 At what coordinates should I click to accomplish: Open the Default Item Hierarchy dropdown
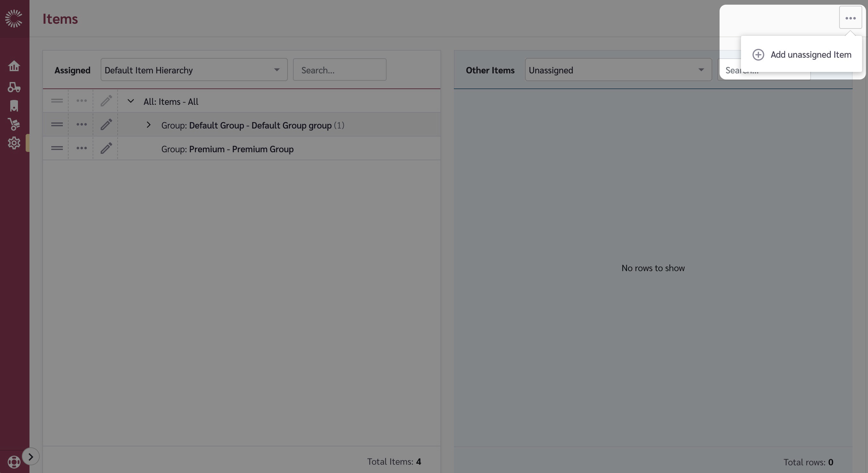pyautogui.click(x=194, y=70)
